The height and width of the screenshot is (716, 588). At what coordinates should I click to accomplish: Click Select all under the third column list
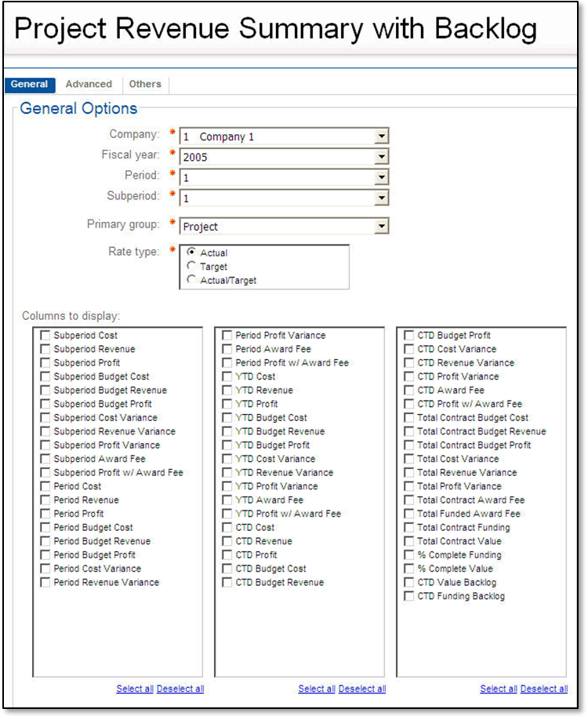point(499,689)
